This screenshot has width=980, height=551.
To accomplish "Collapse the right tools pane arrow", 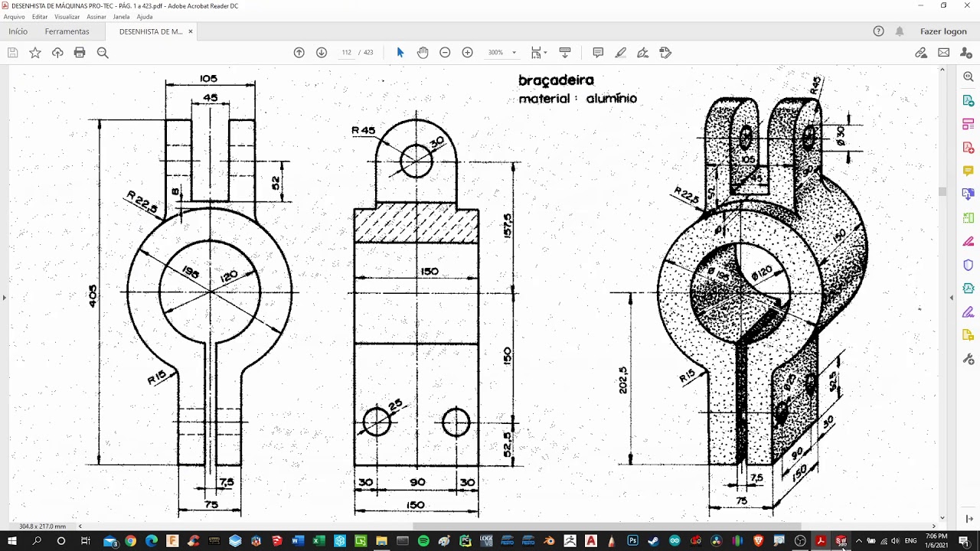I will point(952,298).
